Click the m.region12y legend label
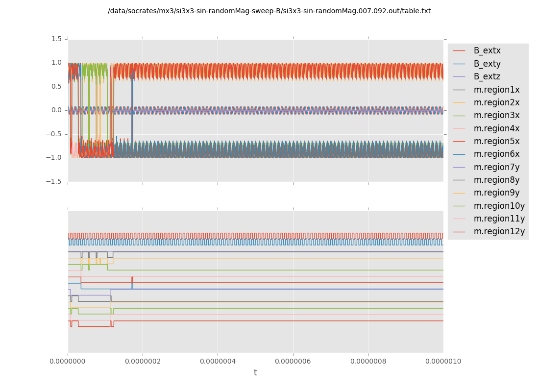 [499, 231]
